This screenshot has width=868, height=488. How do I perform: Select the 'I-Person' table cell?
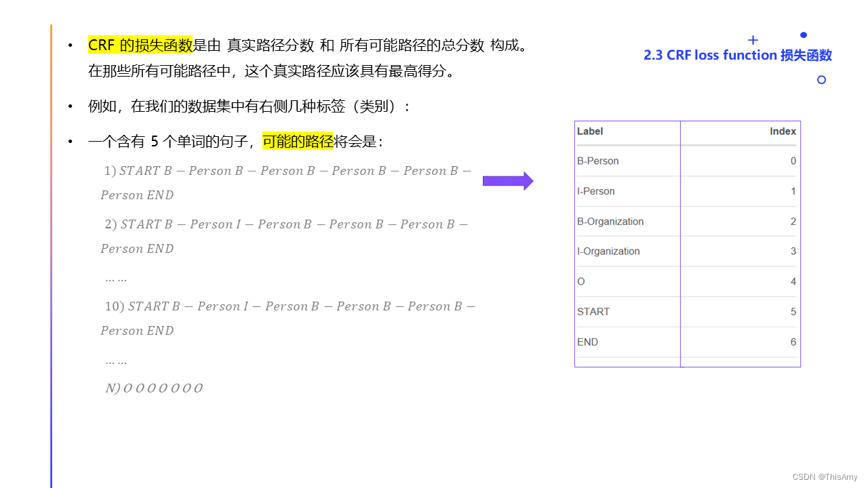tap(596, 191)
